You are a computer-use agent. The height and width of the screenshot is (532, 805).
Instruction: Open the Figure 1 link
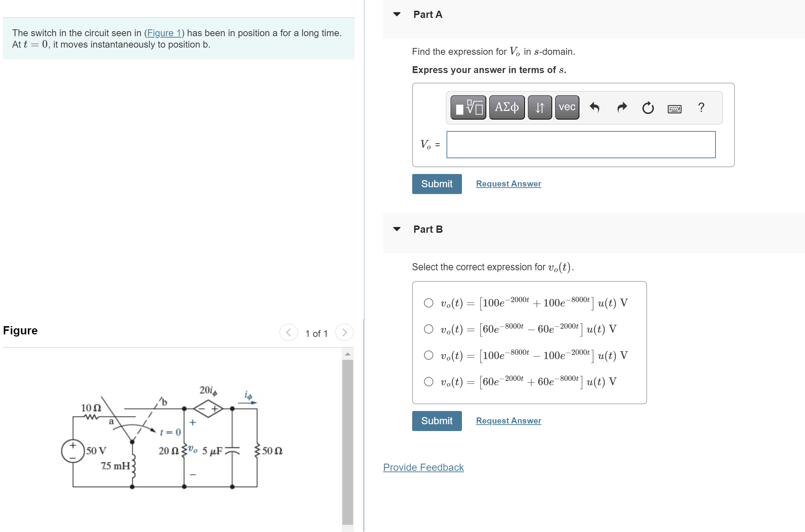(164, 33)
